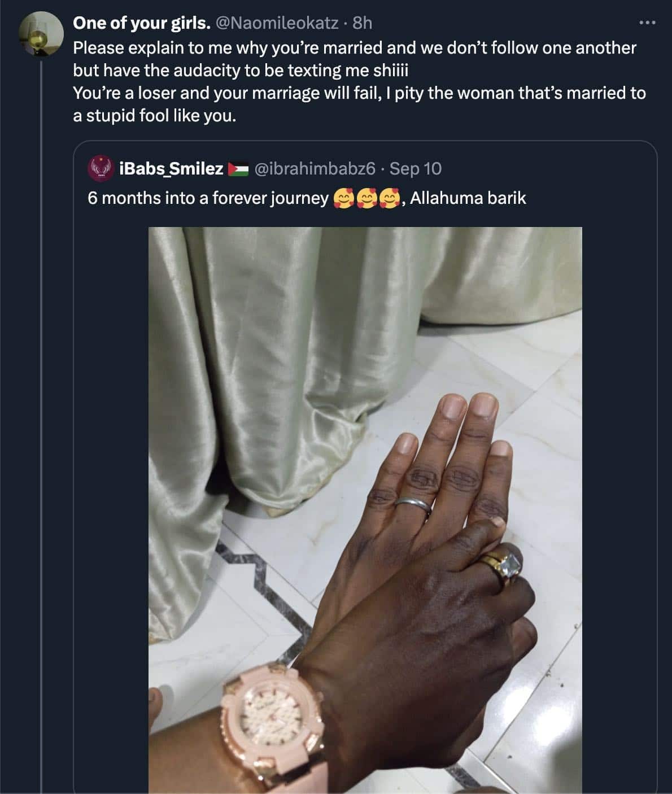
Task: Click the @ibrahimbabz6 handle
Action: 315,168
